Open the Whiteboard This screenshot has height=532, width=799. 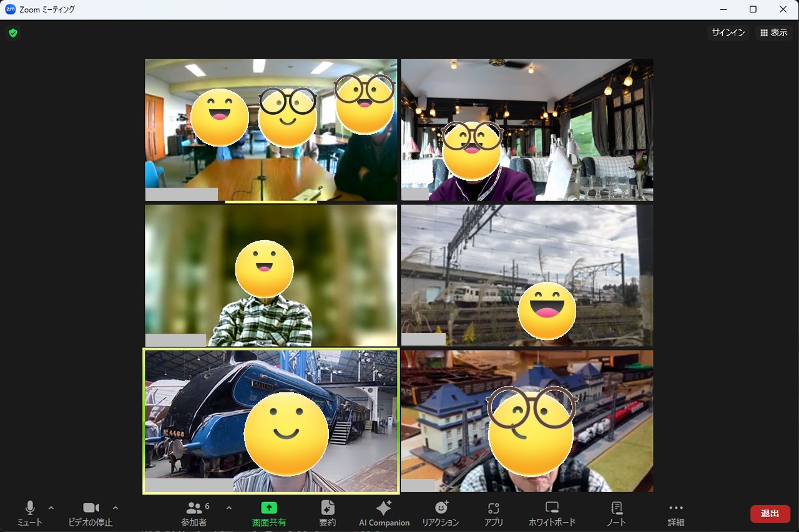coord(552,513)
